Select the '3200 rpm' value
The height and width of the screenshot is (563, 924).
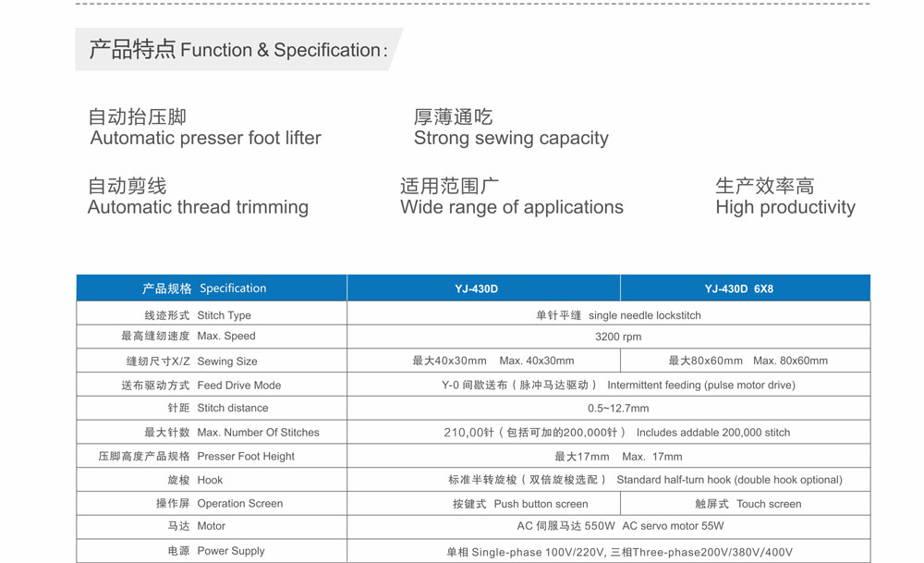point(618,337)
